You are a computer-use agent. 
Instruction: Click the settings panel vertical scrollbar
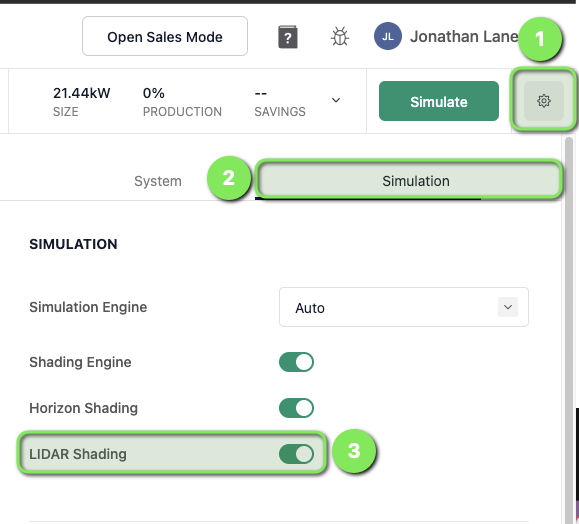tap(569, 329)
